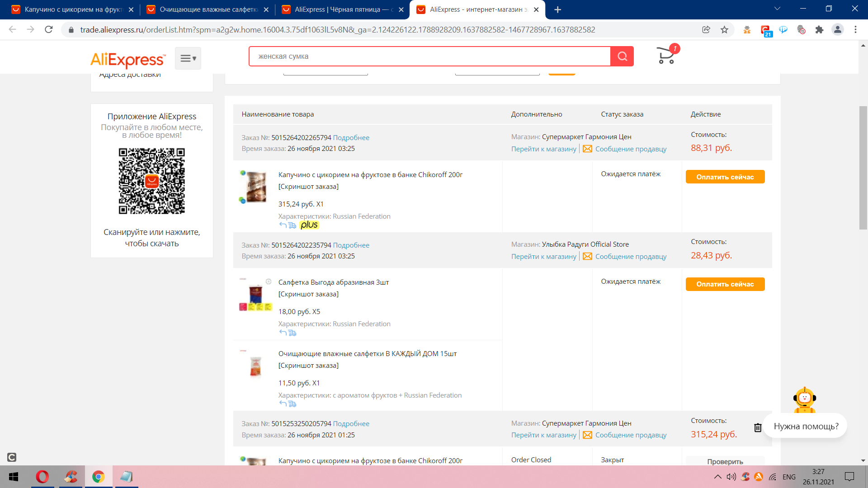Viewport: 868px width, 488px height.
Task: Open Подробнее for order 5015253250205794
Action: pyautogui.click(x=351, y=424)
